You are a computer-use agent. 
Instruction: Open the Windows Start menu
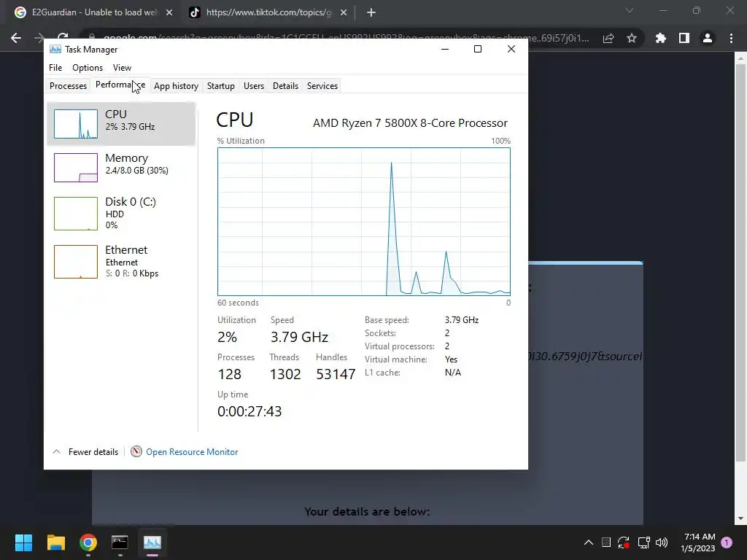[23, 542]
